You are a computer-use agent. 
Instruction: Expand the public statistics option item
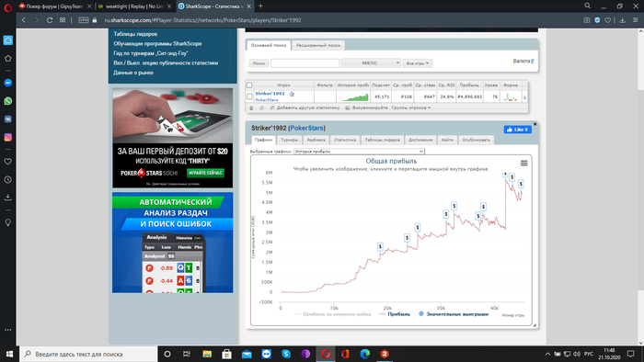coord(173,62)
